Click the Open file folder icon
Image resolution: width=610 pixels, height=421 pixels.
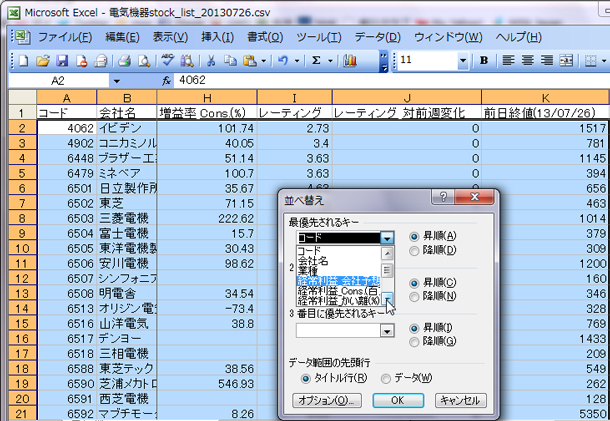pos(43,61)
